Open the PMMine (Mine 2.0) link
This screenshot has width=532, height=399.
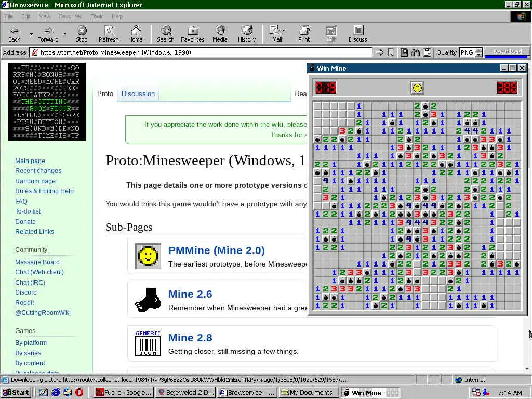[x=217, y=250]
